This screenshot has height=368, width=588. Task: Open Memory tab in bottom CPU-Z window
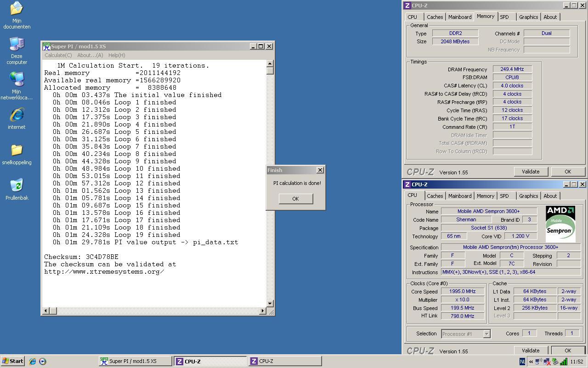coord(485,196)
